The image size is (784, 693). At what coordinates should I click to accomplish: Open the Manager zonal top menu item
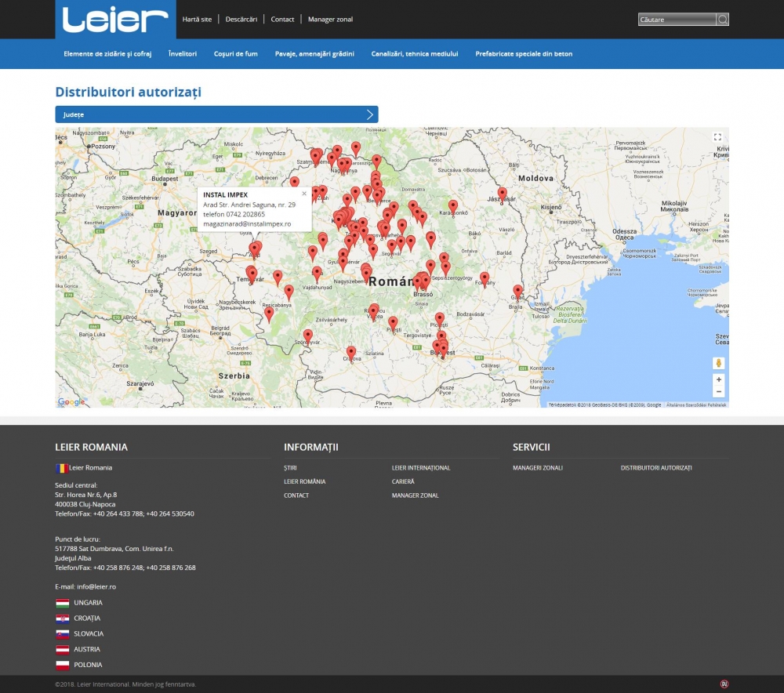pyautogui.click(x=331, y=20)
